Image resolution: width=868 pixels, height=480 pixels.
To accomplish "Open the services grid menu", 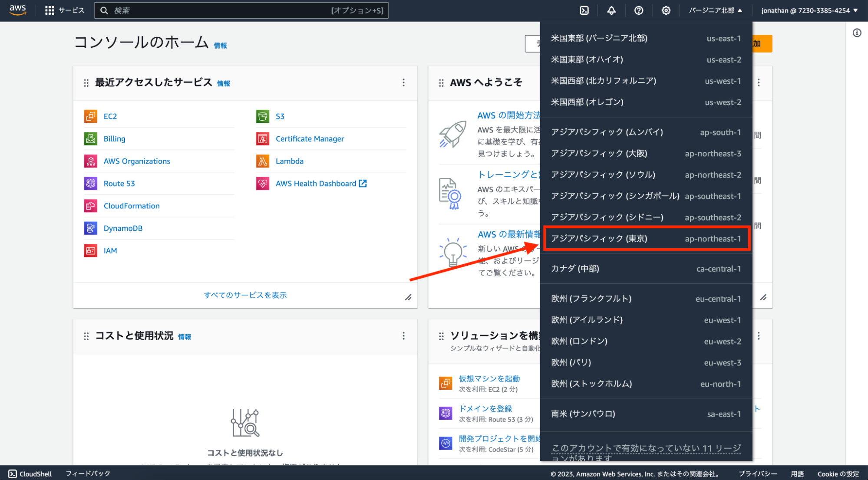I will tap(50, 10).
